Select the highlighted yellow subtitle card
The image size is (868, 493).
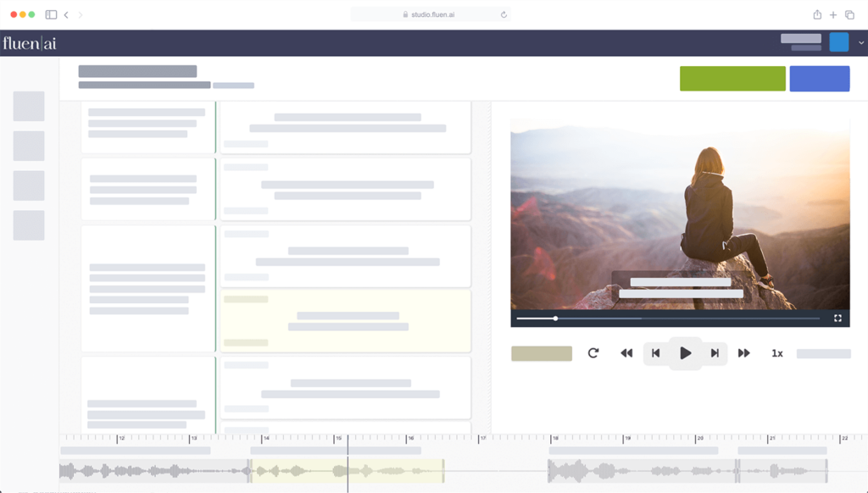pyautogui.click(x=345, y=321)
